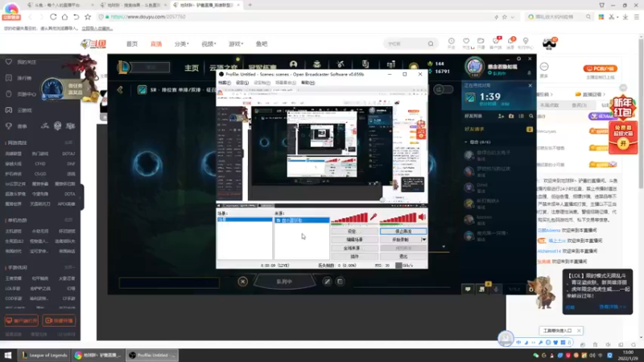
Task: Select League client 主页 home tab
Action: [x=192, y=68]
